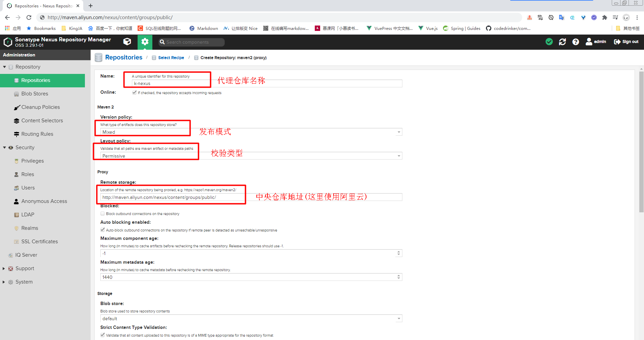
Task: Refresh the Nexus view with refresh icon
Action: 562,42
